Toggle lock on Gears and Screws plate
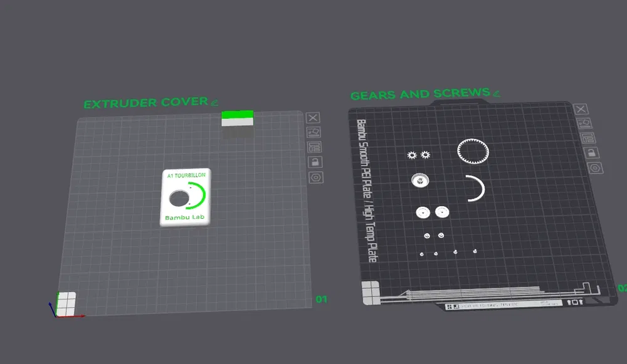Screen dimensions: 627x364 [x=591, y=153]
